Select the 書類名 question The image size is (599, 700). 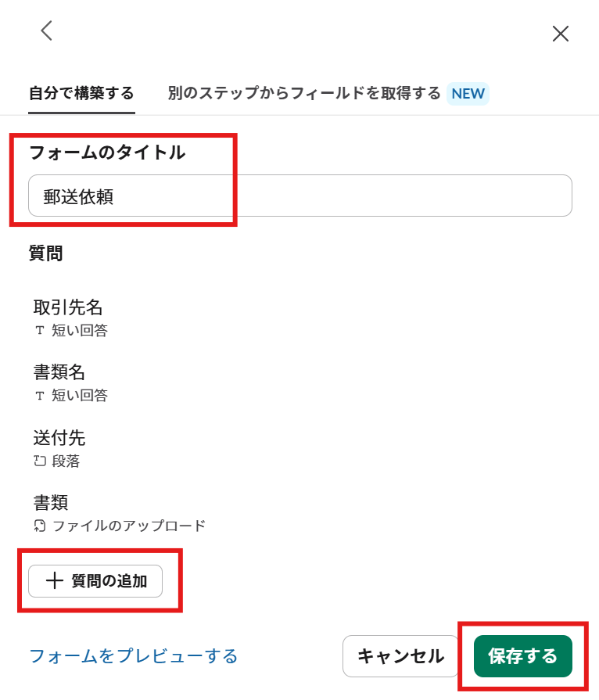[59, 372]
